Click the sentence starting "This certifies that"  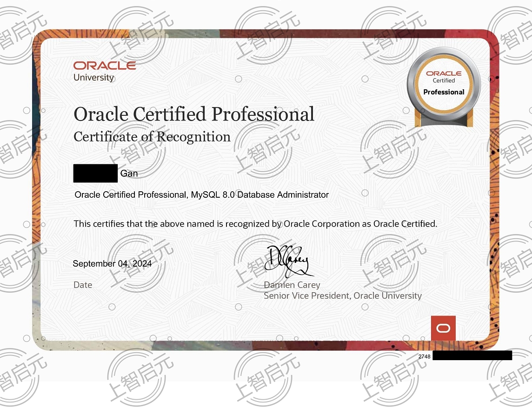pyautogui.click(x=255, y=224)
